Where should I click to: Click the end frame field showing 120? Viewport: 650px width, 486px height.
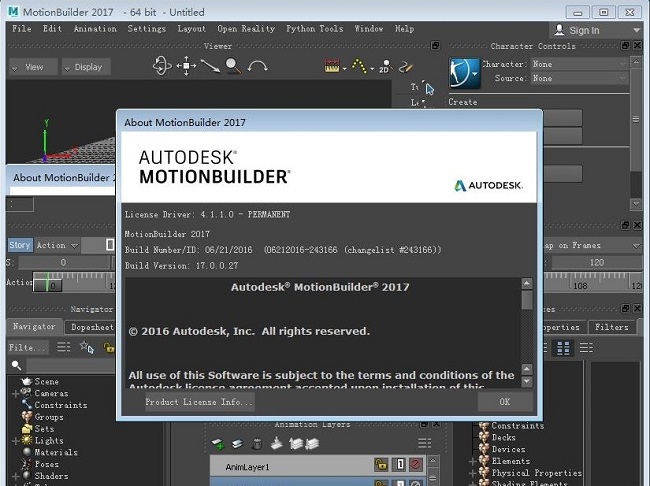click(596, 262)
